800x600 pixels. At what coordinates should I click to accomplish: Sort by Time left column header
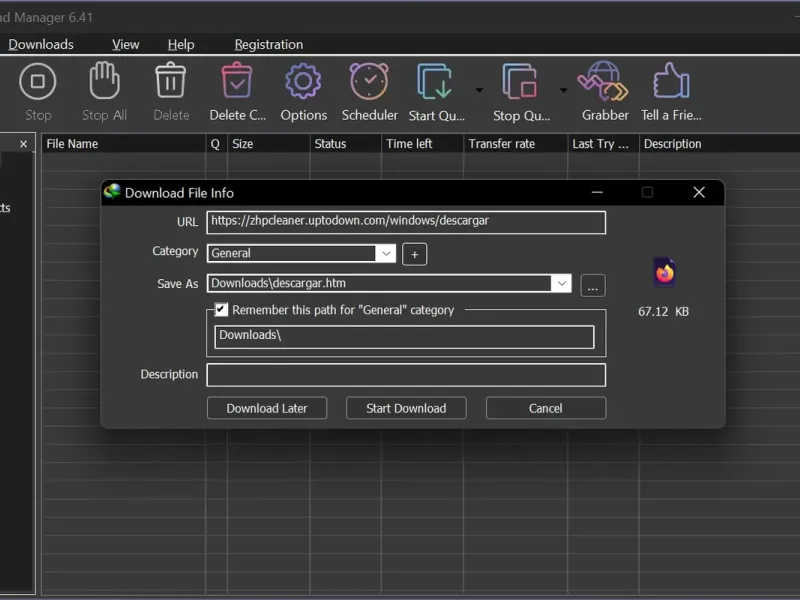(422, 144)
